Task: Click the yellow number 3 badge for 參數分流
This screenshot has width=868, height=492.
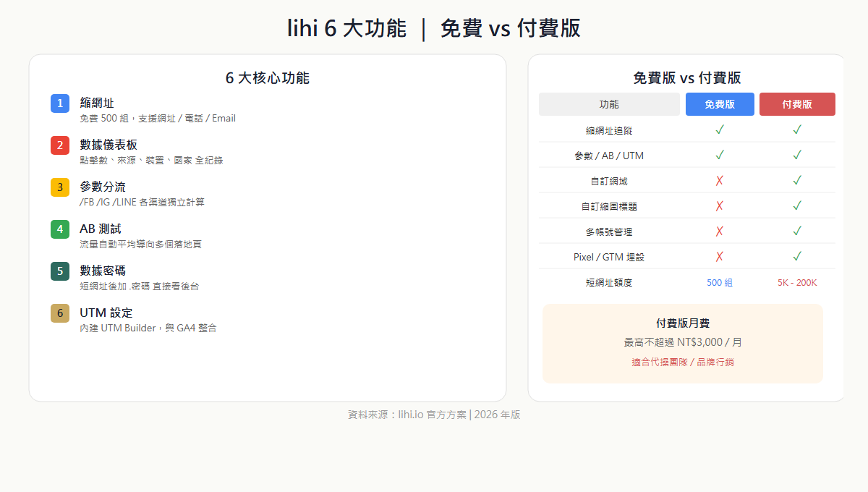Action: click(60, 187)
